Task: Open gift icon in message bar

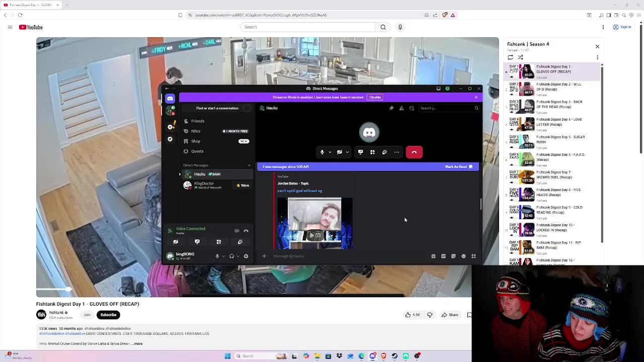Action: pos(433,256)
